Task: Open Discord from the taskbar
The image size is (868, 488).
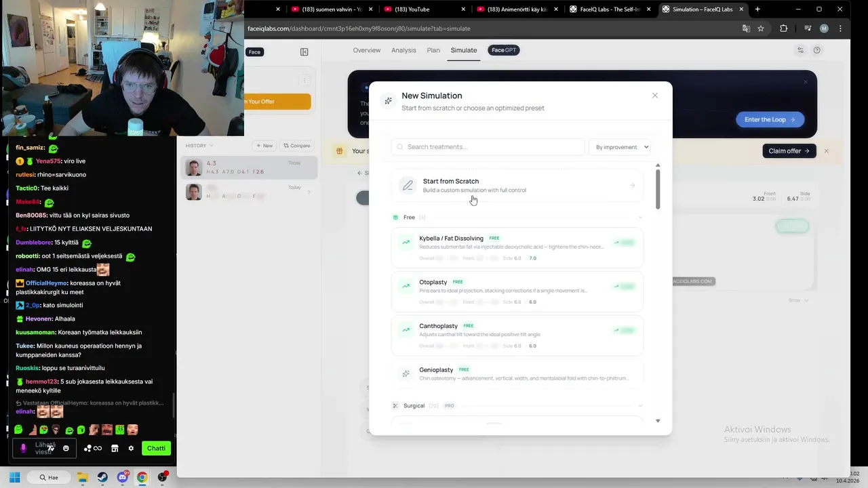Action: pos(123,477)
